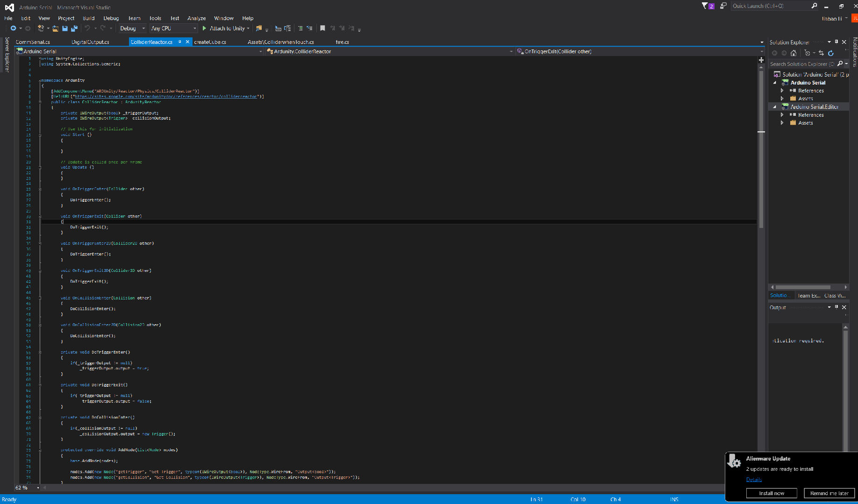The image size is (858, 504).
Task: Toggle the INS insert mode indicator
Action: coord(674,499)
